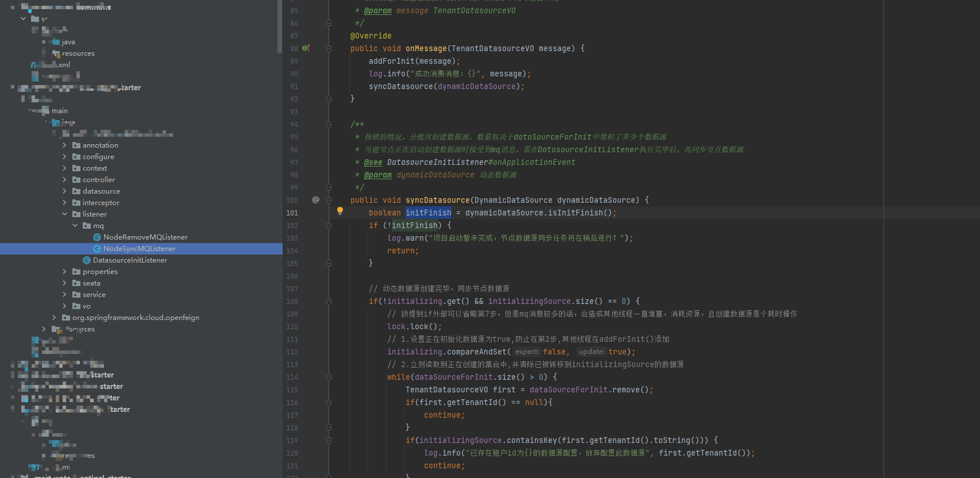Click the @ gutter marker on line 100
The image size is (980, 478).
[315, 200]
